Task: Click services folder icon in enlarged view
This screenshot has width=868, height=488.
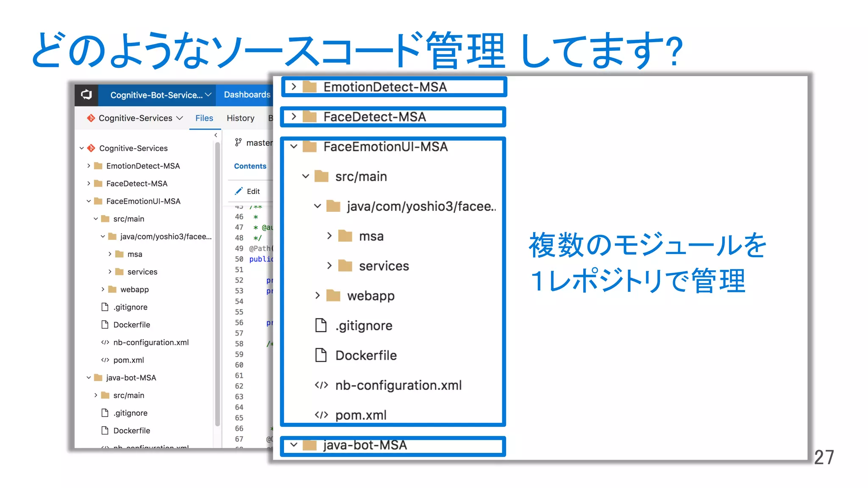Action: [345, 266]
